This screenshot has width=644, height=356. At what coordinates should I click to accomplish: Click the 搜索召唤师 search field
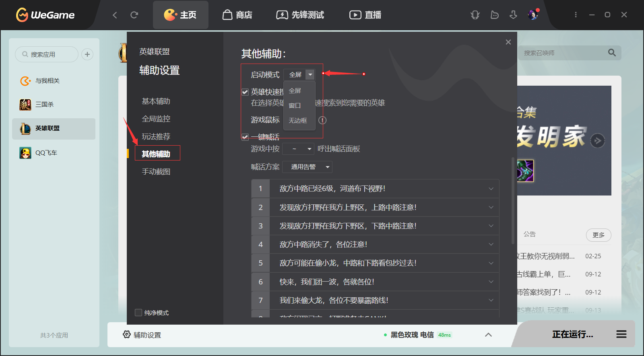coord(563,53)
